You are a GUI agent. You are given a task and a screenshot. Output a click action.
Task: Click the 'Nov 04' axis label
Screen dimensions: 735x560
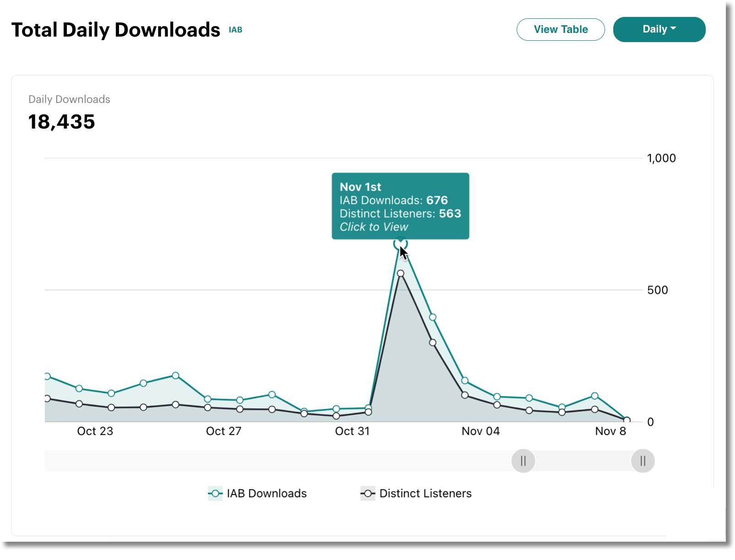point(481,431)
